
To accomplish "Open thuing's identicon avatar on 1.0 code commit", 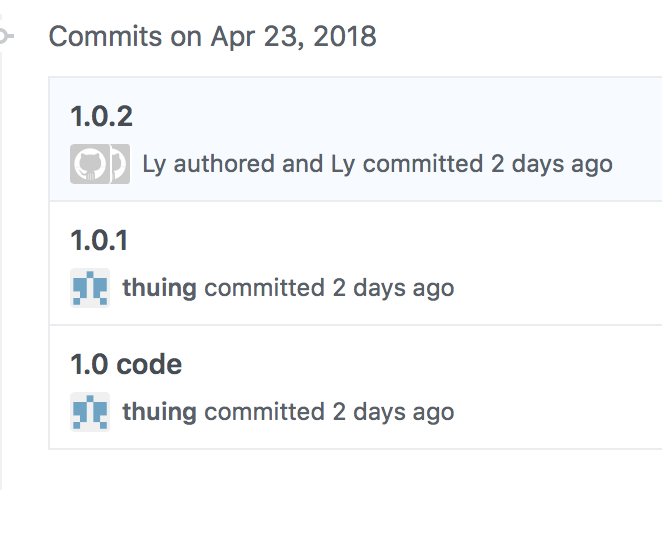I will 90,412.
